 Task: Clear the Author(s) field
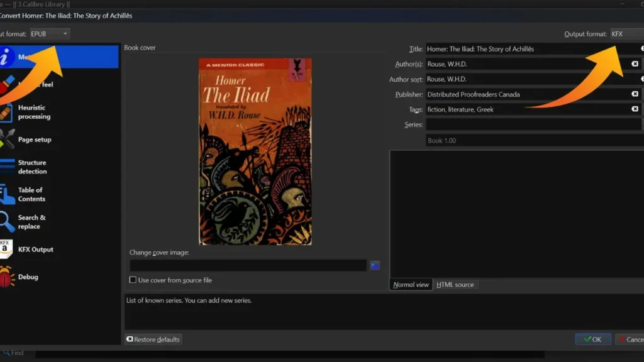(x=635, y=64)
